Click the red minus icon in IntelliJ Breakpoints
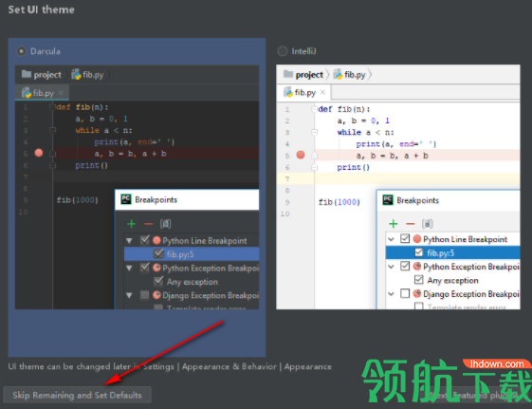The image size is (532, 409). coord(411,224)
